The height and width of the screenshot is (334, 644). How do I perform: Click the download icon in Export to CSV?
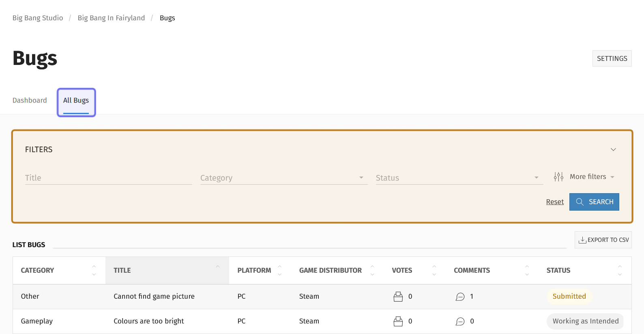click(582, 240)
